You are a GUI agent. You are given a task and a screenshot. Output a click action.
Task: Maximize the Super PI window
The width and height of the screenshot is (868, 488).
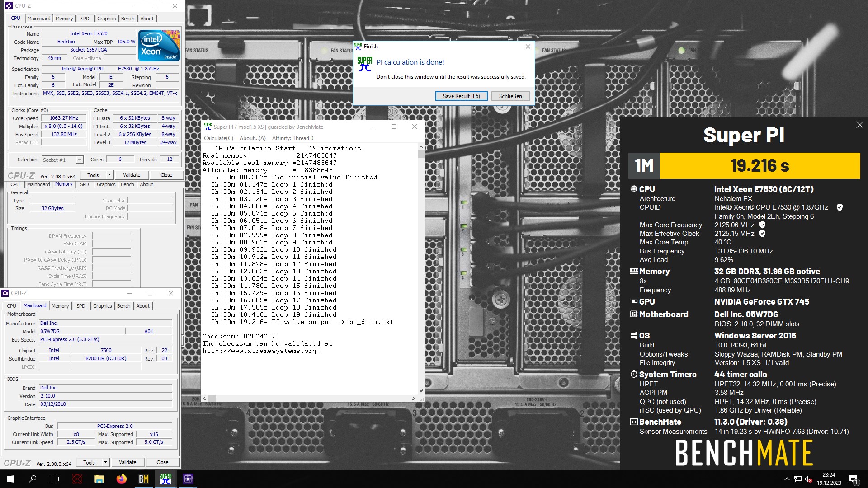394,127
